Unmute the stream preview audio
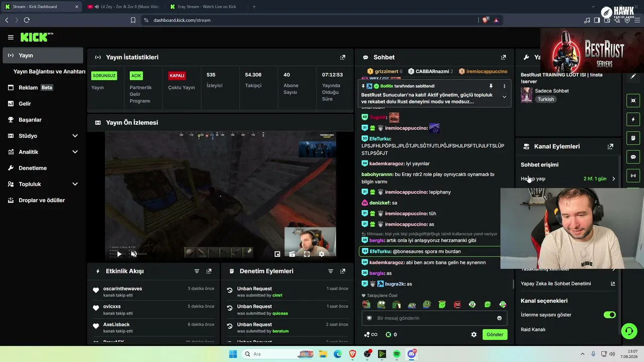This screenshot has height=362, width=644. [134, 254]
